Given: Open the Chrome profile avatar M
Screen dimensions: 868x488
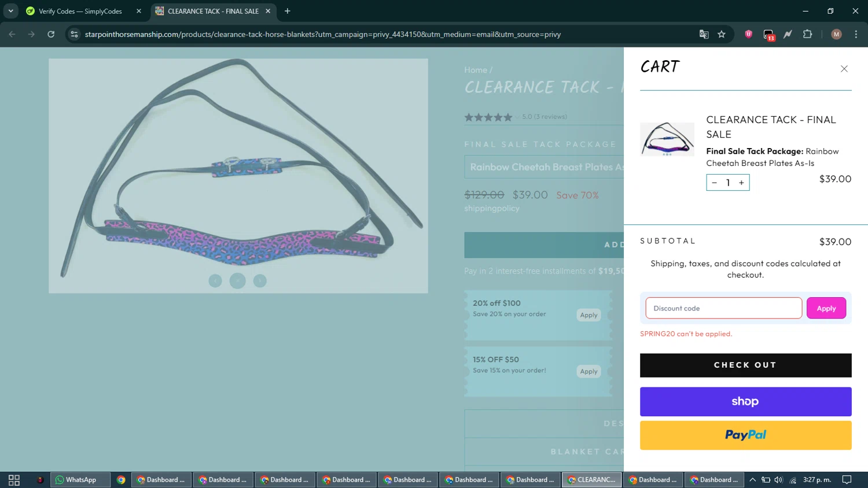Looking at the screenshot, I should tap(836, 34).
